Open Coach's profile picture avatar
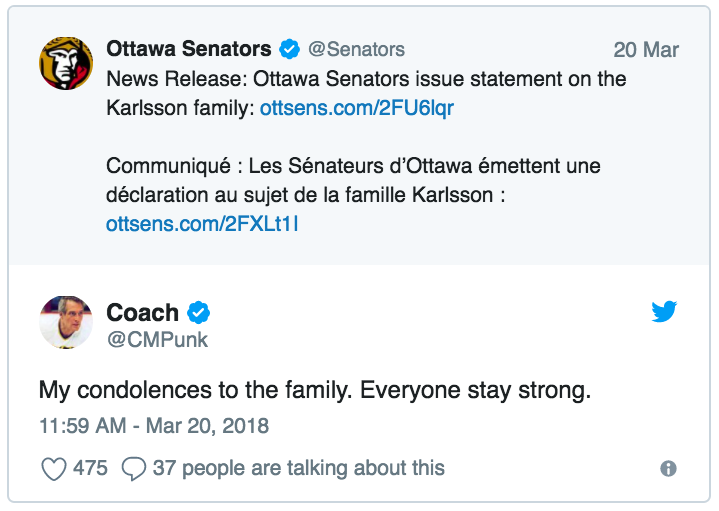719x511 pixels. (x=66, y=322)
